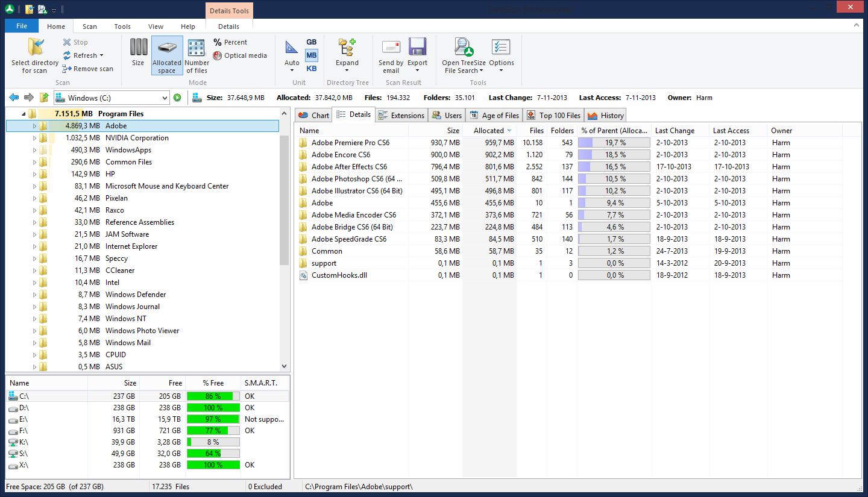Go forward with the gray arrow
This screenshot has height=497, width=868.
click(28, 98)
